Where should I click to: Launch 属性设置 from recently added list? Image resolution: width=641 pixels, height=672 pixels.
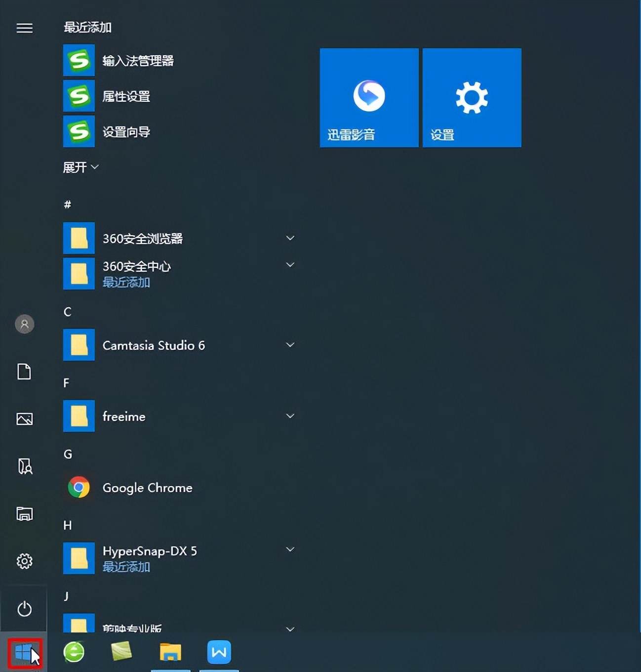pos(126,96)
